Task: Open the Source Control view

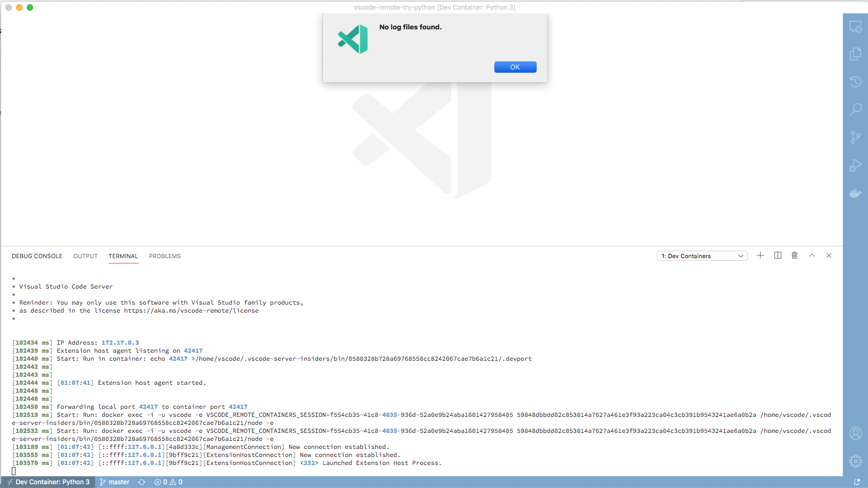Action: (x=855, y=137)
